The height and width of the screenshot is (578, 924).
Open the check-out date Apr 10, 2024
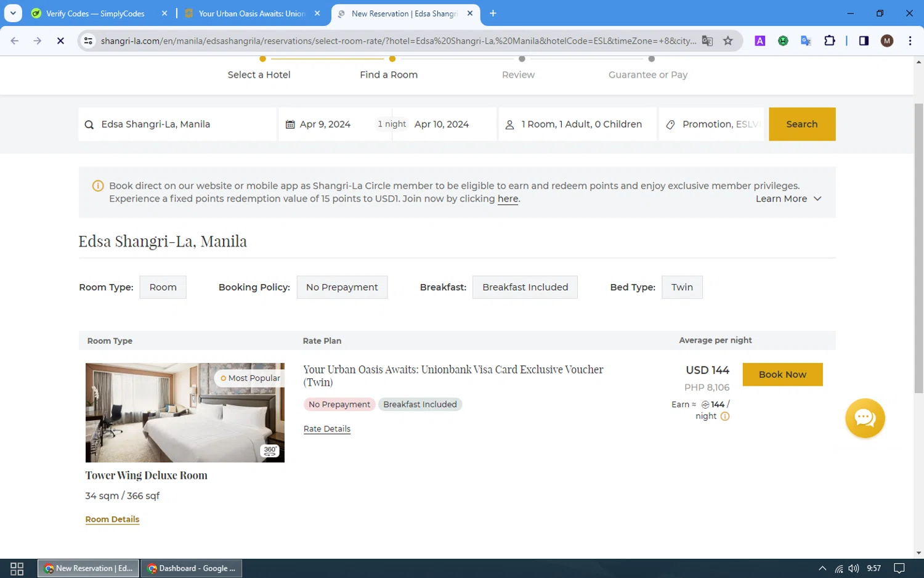pos(442,124)
